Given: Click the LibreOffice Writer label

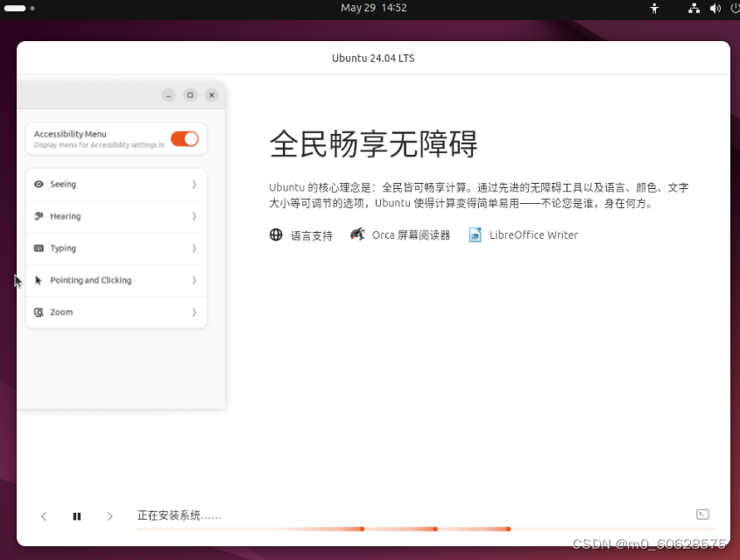Looking at the screenshot, I should [x=533, y=234].
